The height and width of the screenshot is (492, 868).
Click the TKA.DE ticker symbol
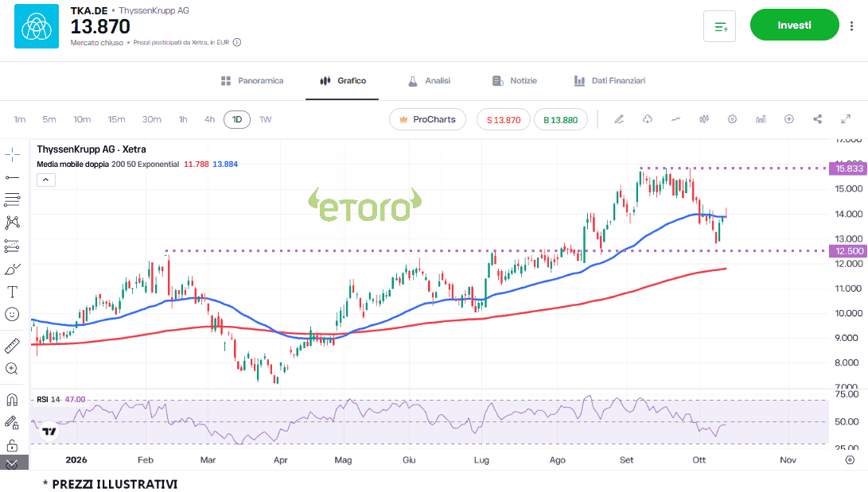89,10
